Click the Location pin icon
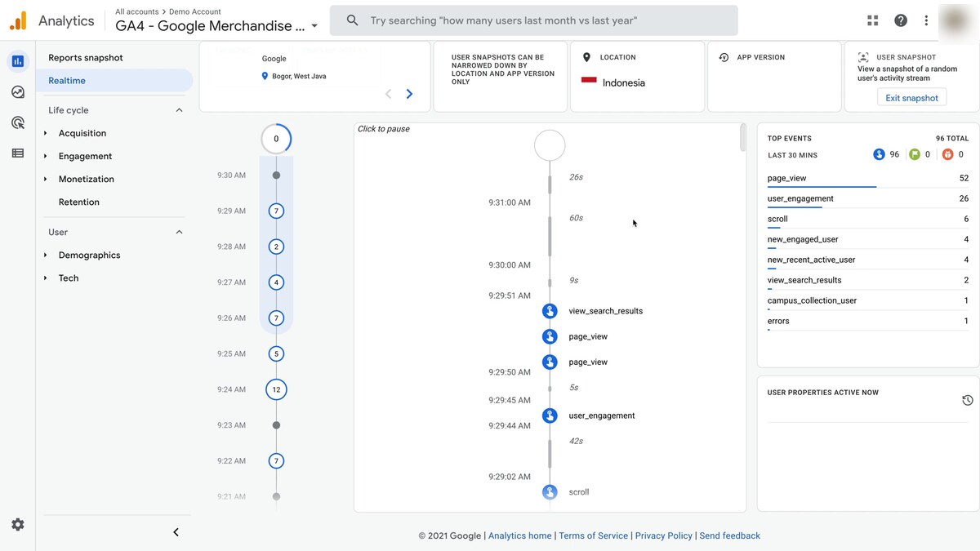 coord(586,57)
